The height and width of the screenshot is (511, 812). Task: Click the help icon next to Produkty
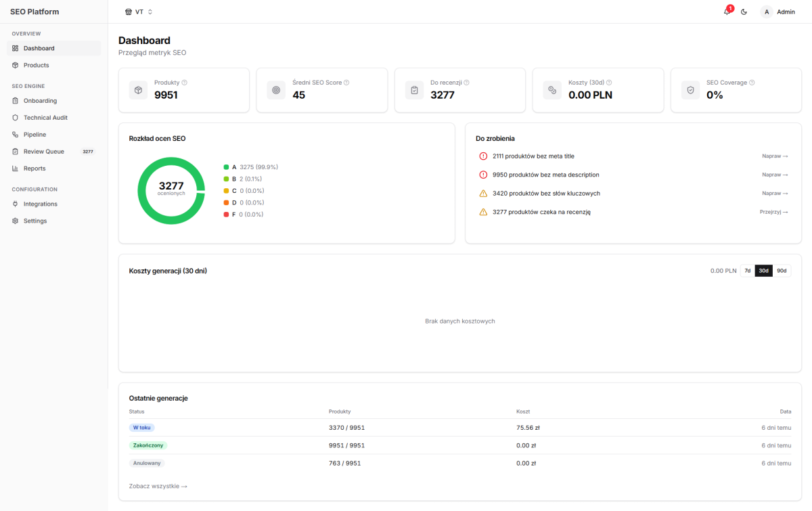pyautogui.click(x=184, y=83)
